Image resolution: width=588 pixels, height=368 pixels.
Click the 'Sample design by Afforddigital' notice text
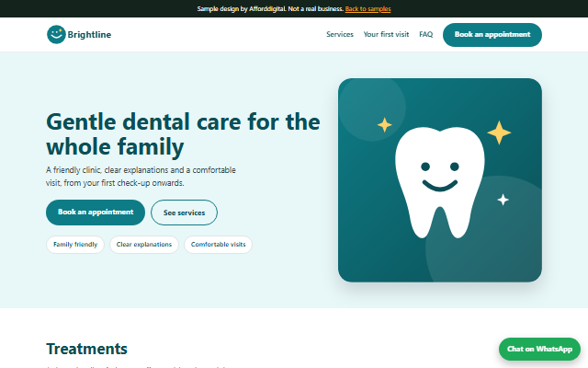pyautogui.click(x=270, y=8)
